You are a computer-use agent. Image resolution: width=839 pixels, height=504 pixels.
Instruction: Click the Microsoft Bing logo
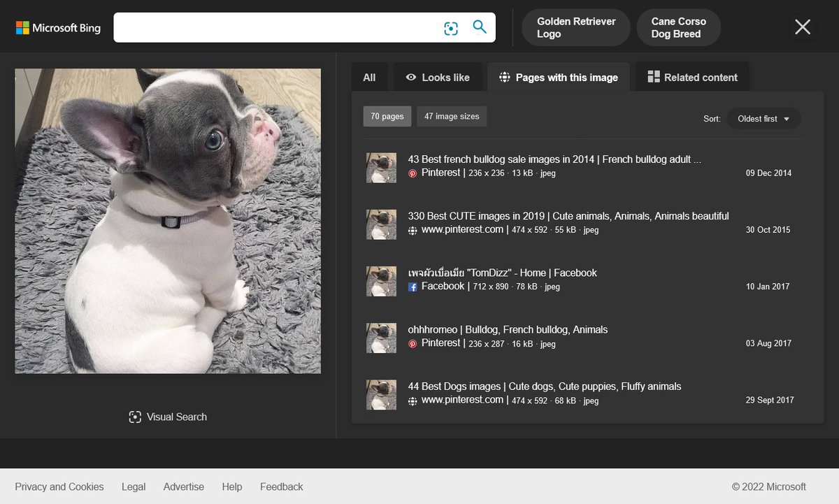58,28
